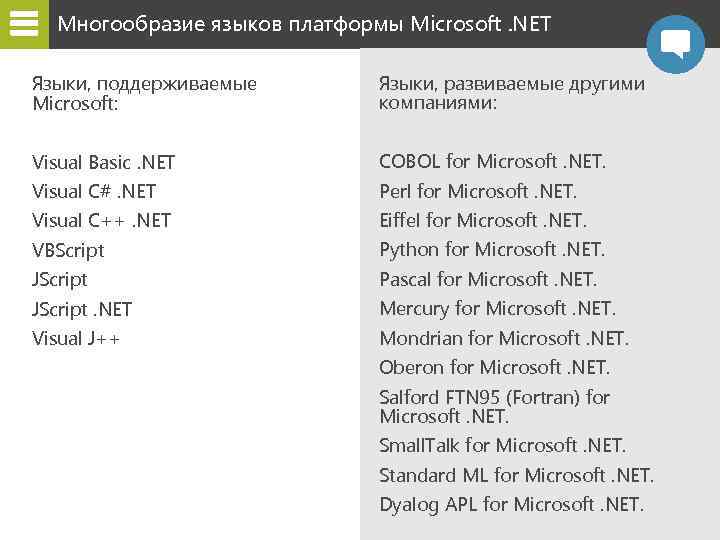Click 'Eiffel for Microsoft .NET.' item
720x540 pixels.
point(483,220)
